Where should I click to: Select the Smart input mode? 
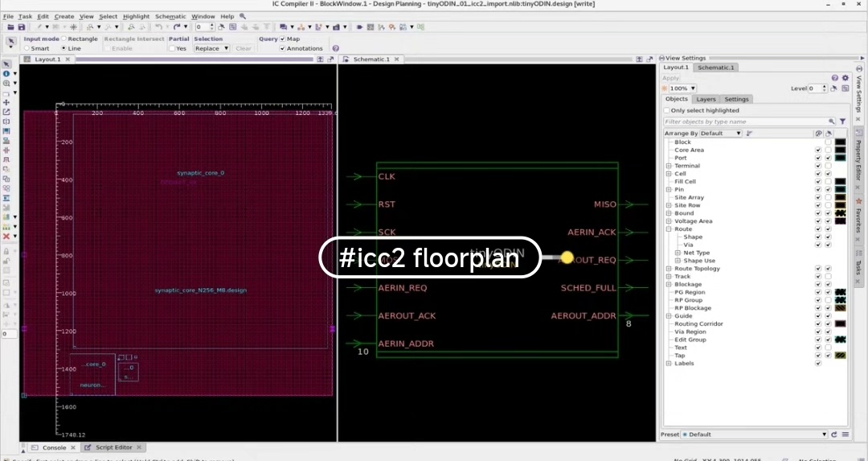27,48
